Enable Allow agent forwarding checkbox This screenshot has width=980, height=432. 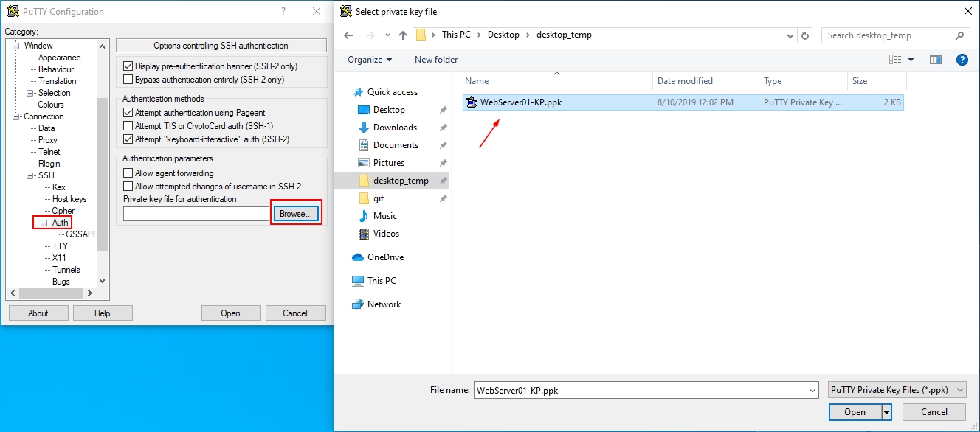[128, 173]
